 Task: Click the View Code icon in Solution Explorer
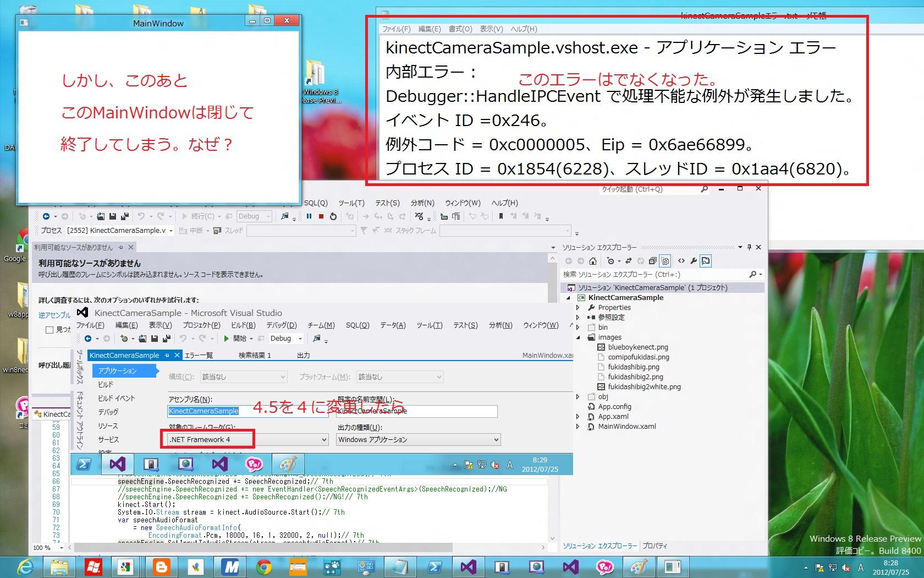click(681, 261)
